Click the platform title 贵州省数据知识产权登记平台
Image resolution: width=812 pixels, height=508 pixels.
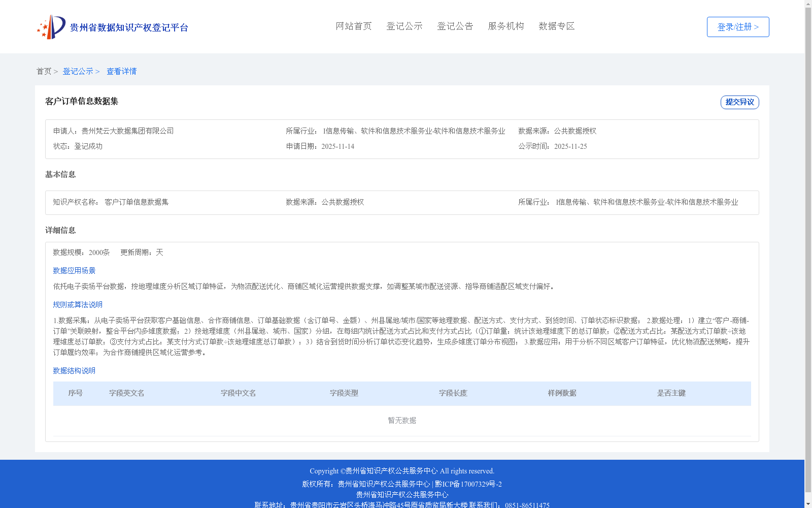point(129,27)
